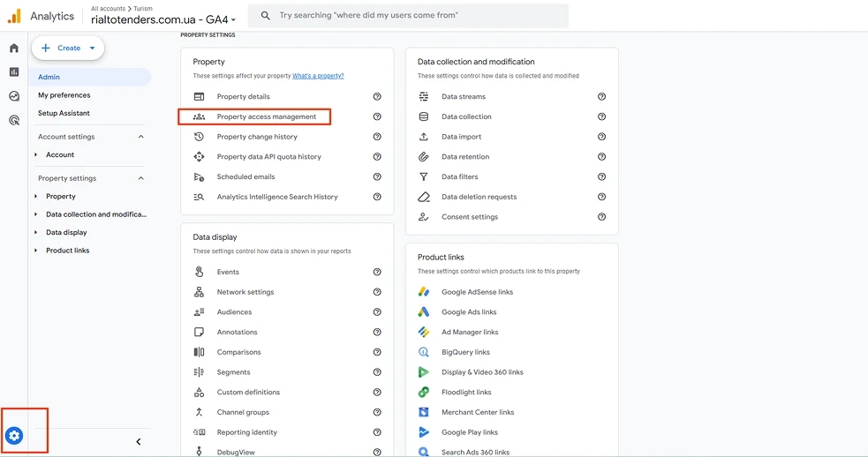Open Channel groups
This screenshot has width=868, height=457.
pyautogui.click(x=243, y=412)
